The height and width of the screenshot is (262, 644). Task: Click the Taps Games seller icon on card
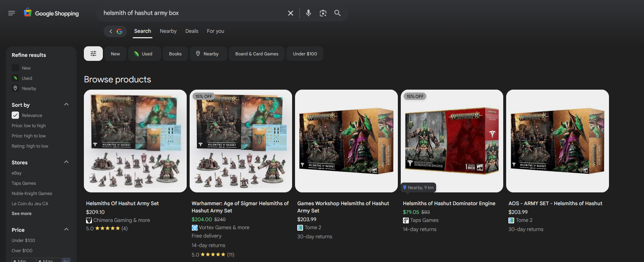click(x=406, y=220)
